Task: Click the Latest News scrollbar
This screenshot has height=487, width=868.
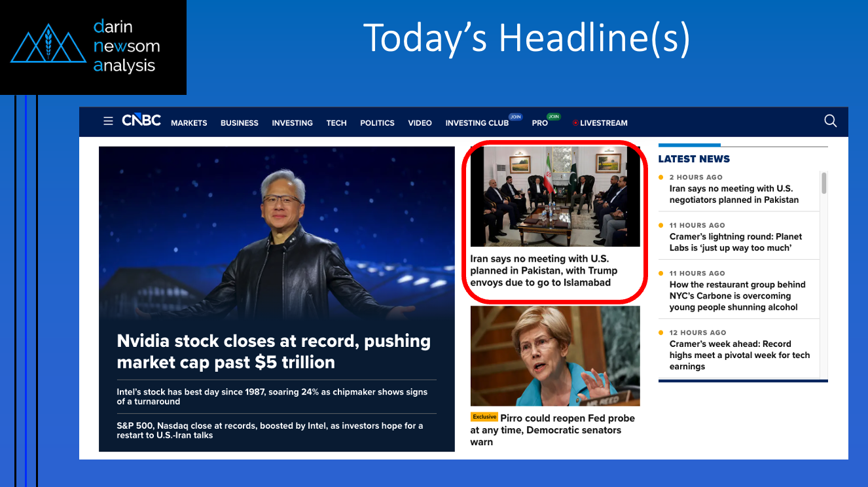Action: point(823,183)
